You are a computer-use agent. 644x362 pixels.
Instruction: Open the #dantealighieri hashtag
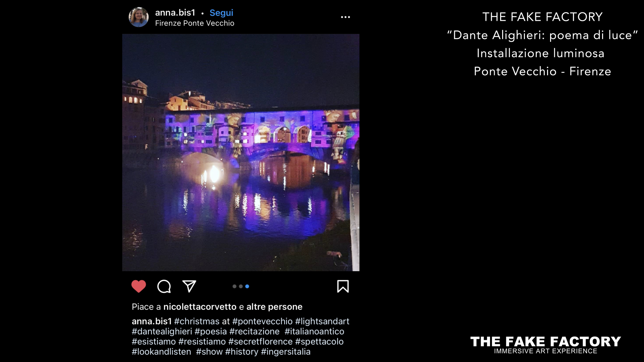pos(162,331)
